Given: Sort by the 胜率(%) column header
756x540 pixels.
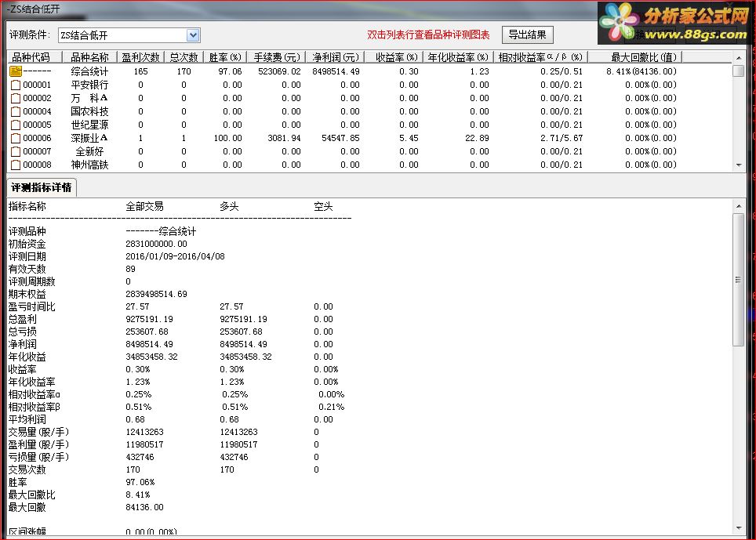Looking at the screenshot, I should click(225, 57).
